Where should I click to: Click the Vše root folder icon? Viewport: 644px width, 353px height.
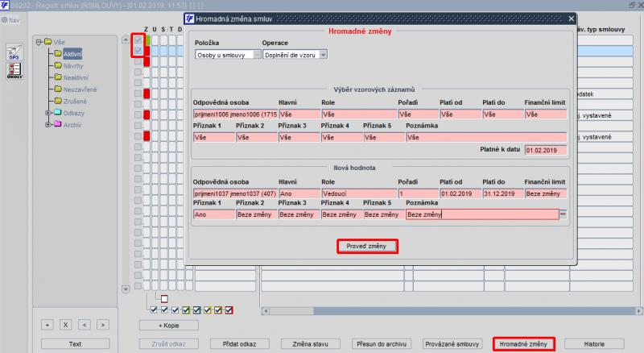(x=48, y=42)
